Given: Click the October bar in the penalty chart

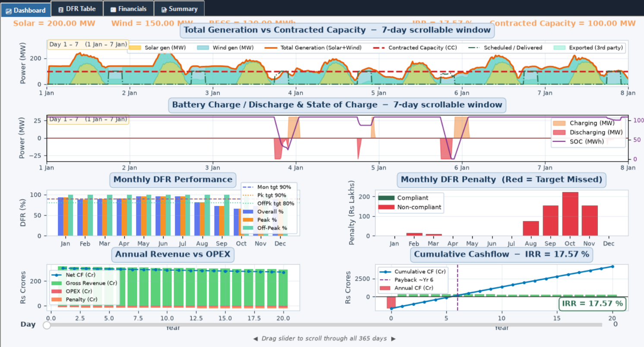Looking at the screenshot, I should coord(570,214).
